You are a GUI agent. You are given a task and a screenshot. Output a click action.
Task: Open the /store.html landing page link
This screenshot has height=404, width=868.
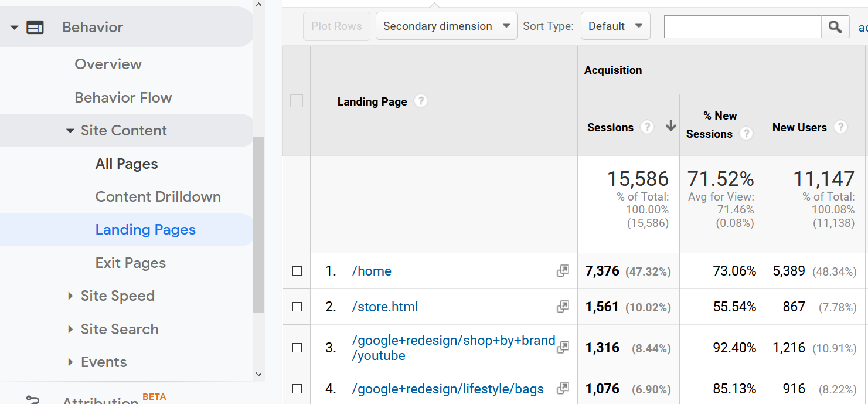[385, 307]
